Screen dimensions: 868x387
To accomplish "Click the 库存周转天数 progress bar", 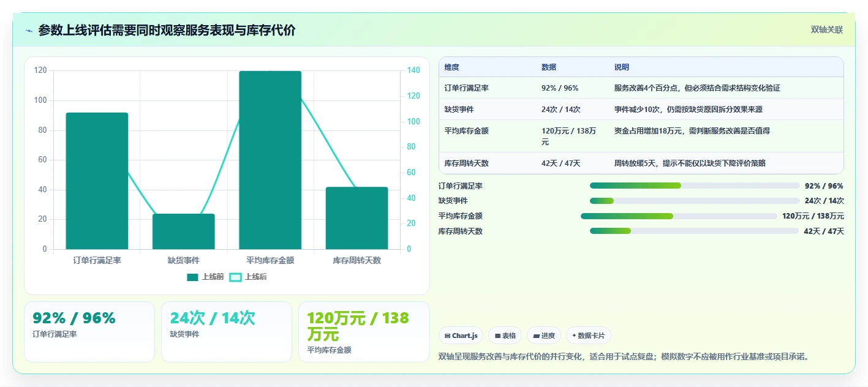I will [x=694, y=231].
